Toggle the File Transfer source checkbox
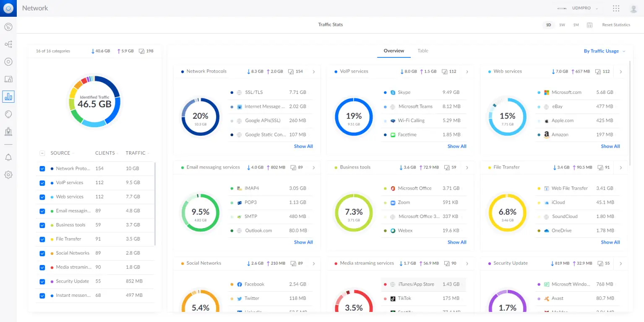 [42, 239]
